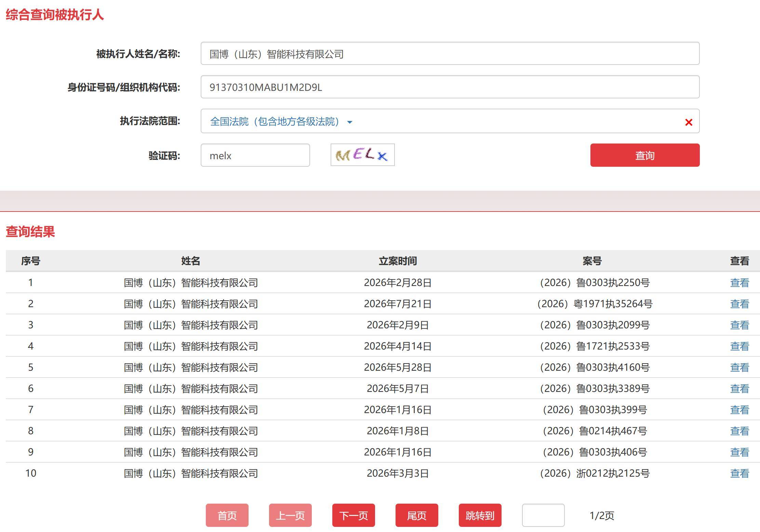Focus the 被执行人姓名/名称 input field
This screenshot has width=760, height=532.
click(x=450, y=54)
